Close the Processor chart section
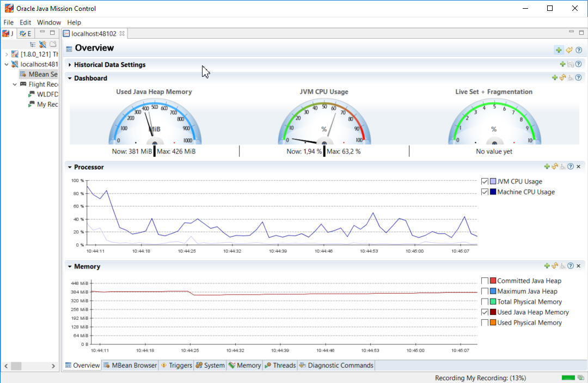Viewport: 588px width, 383px height. [x=579, y=166]
